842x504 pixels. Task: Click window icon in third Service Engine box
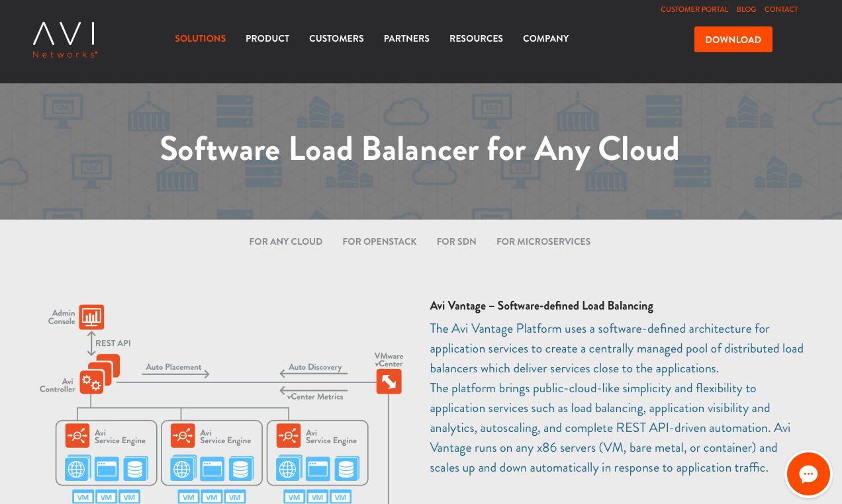point(318,468)
